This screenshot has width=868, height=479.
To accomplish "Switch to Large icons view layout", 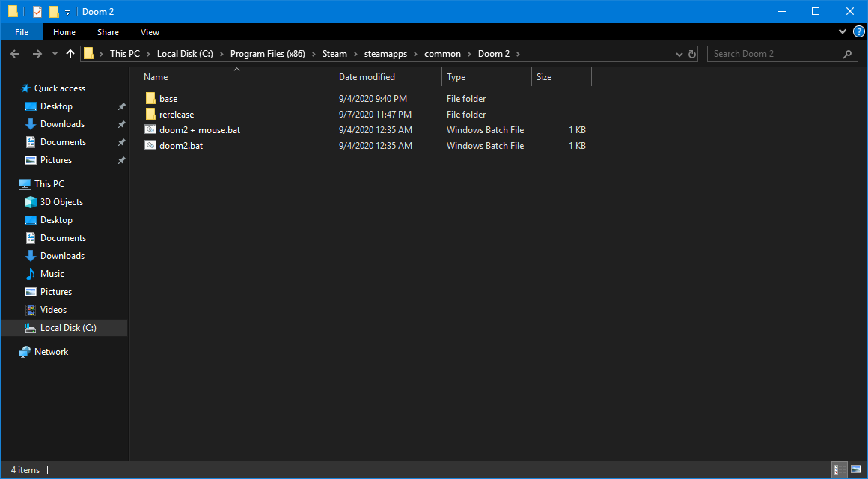I will [855, 470].
